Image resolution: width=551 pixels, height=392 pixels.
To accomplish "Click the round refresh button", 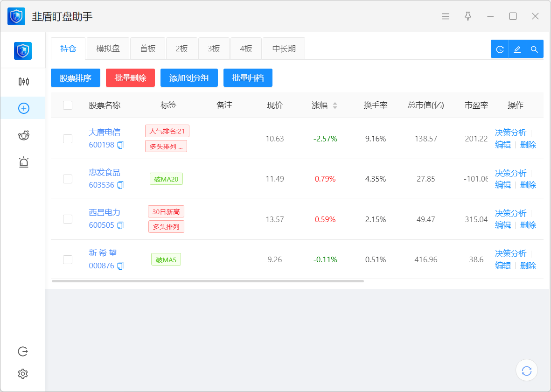I will [527, 371].
